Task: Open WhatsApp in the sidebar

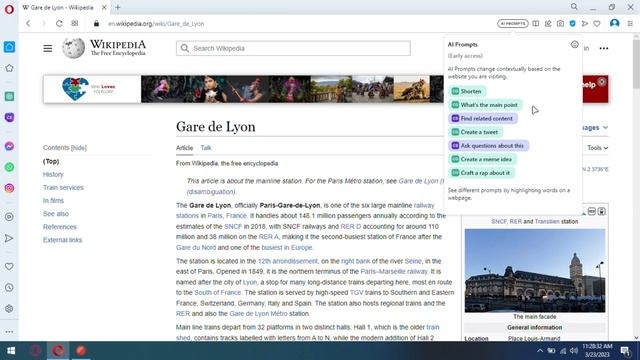Action: tap(9, 167)
